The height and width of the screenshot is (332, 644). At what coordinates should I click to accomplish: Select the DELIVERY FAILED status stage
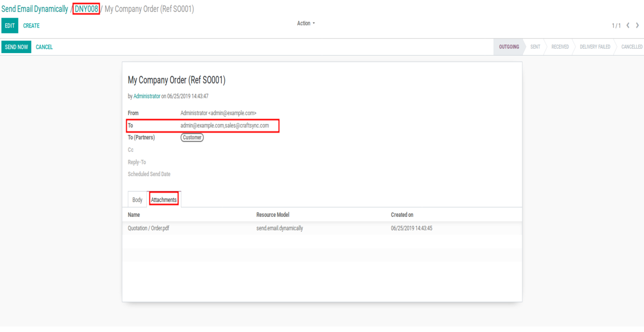click(x=595, y=47)
